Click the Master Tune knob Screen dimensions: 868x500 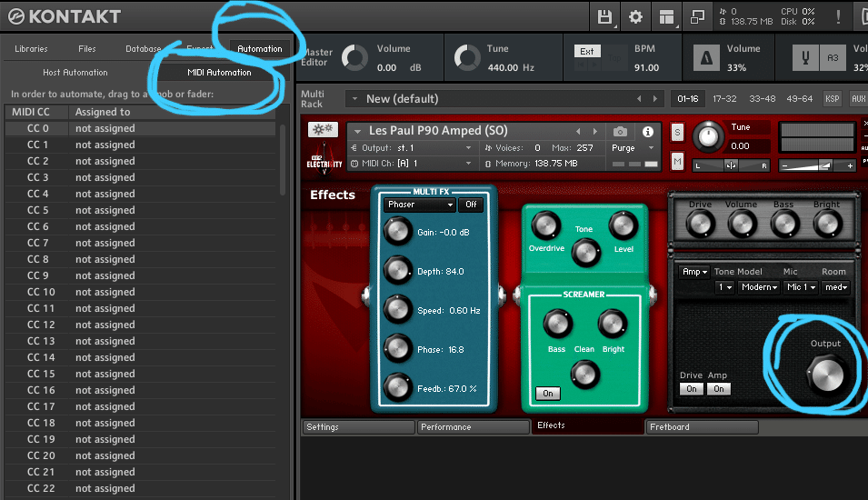pyautogui.click(x=466, y=57)
